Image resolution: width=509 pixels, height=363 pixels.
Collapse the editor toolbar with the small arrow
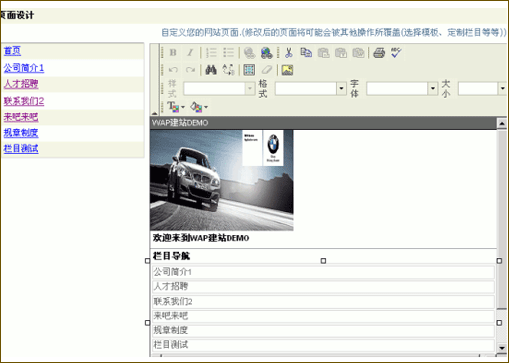coord(154,114)
